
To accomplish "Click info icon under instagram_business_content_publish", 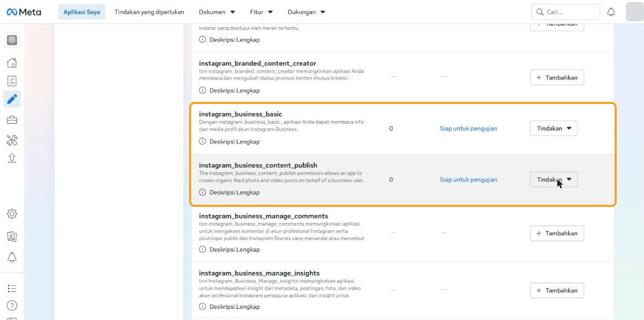I will [x=202, y=193].
